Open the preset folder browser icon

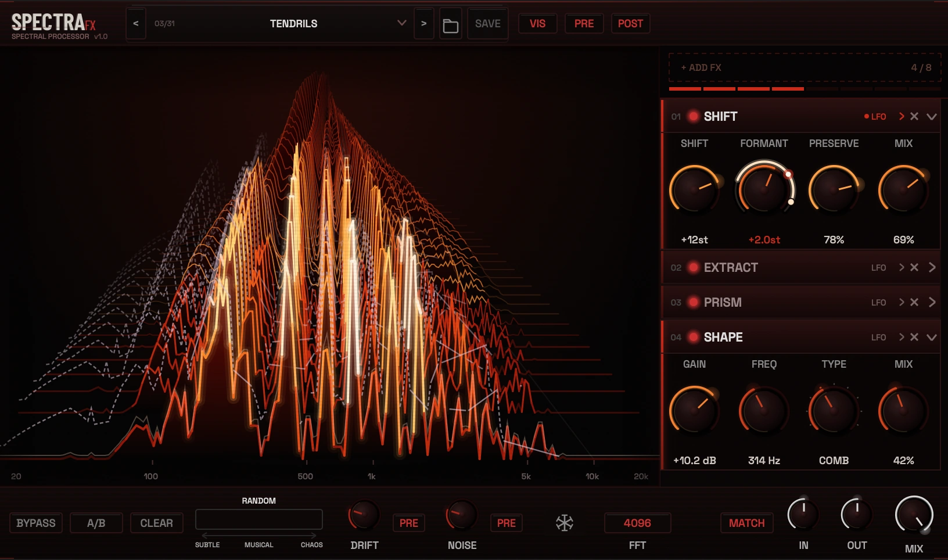coord(451,24)
